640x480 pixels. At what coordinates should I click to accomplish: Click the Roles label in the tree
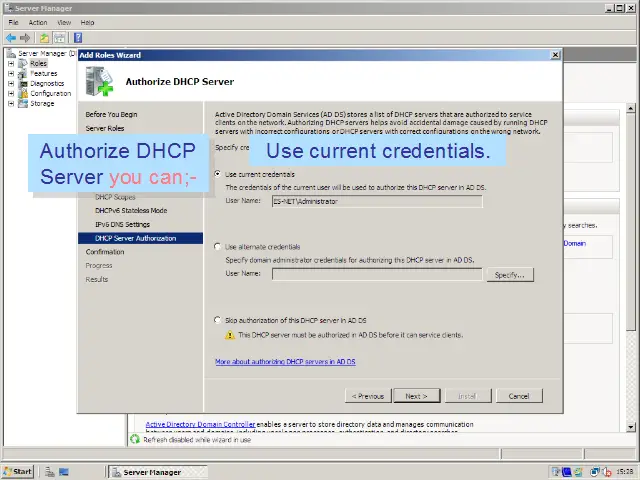[x=38, y=64]
